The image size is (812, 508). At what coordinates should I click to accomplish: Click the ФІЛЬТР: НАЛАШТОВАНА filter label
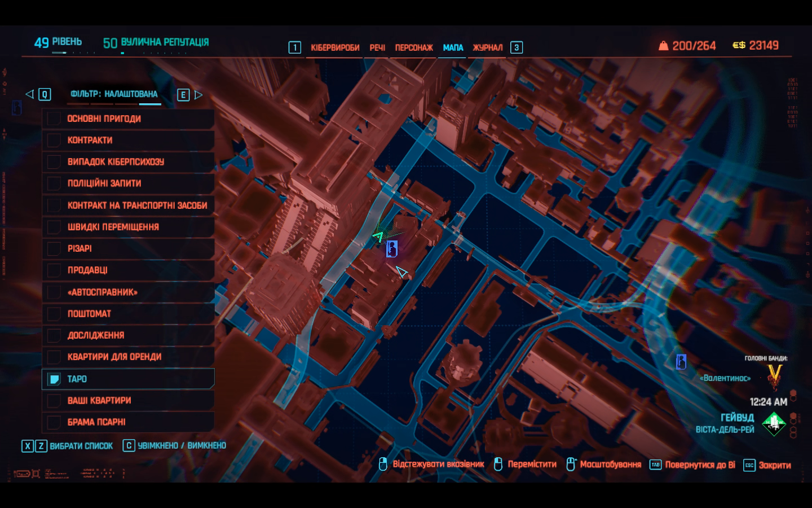point(114,94)
